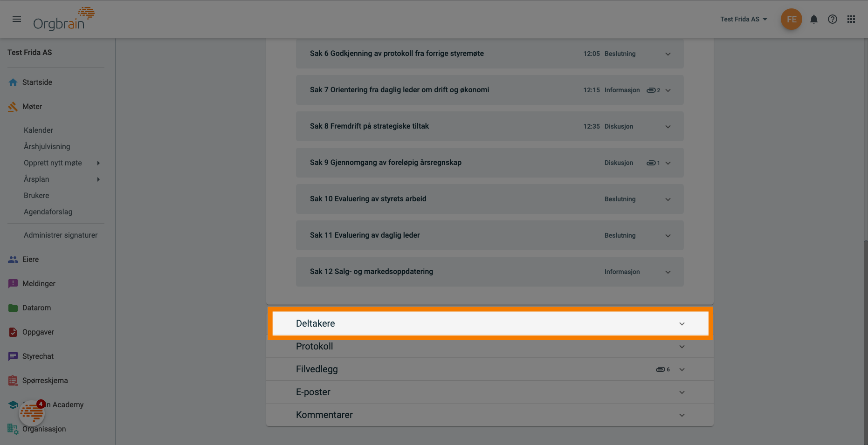Open the hamburger navigation menu
The width and height of the screenshot is (868, 445).
[17, 19]
